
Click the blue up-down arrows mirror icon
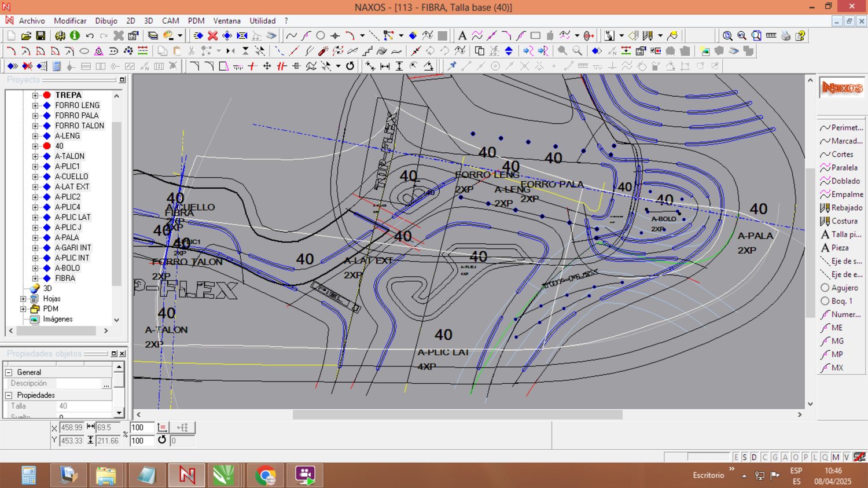tap(509, 51)
